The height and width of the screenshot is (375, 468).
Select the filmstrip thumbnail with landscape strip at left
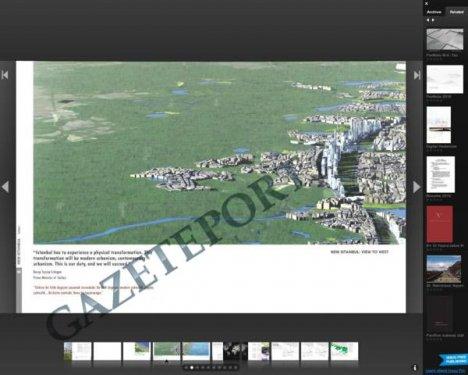[x=78, y=351]
